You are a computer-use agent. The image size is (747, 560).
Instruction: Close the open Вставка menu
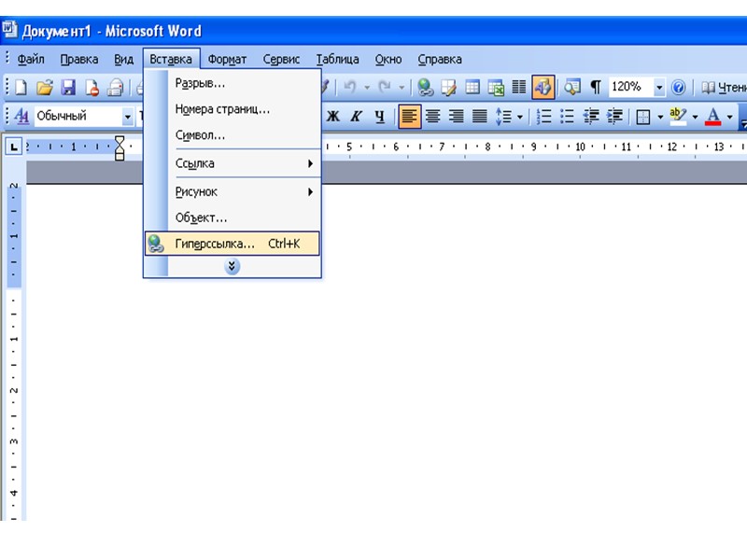click(x=171, y=60)
